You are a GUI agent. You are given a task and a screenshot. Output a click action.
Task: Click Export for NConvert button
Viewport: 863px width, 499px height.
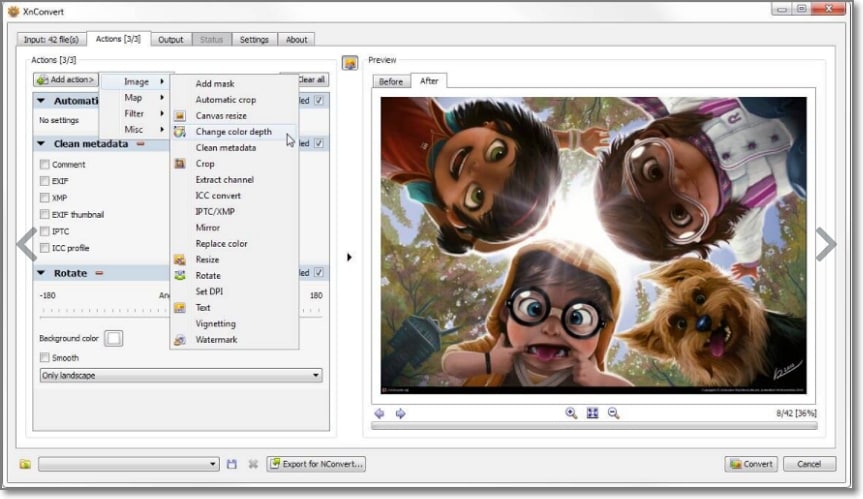pos(316,464)
